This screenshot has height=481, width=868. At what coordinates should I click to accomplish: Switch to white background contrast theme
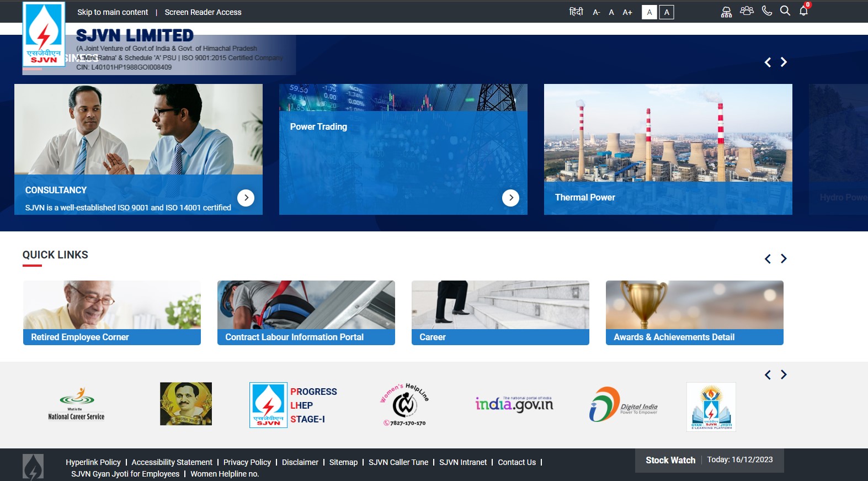tap(649, 12)
